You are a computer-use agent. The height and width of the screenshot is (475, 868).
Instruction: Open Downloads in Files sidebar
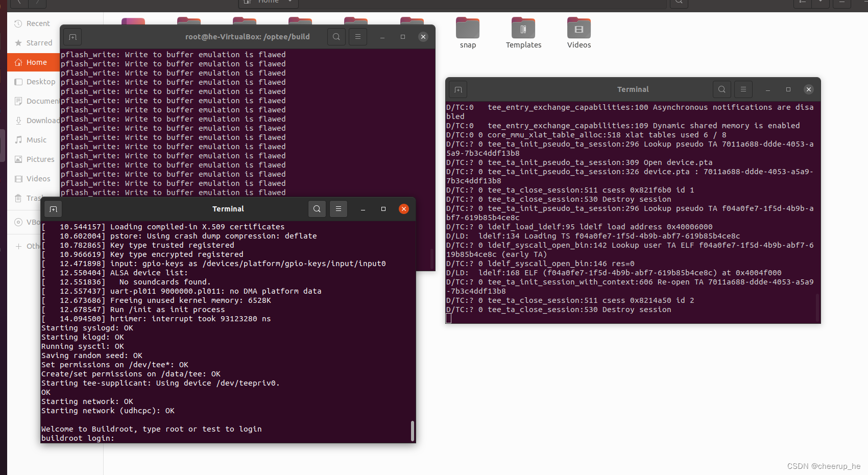(33, 121)
